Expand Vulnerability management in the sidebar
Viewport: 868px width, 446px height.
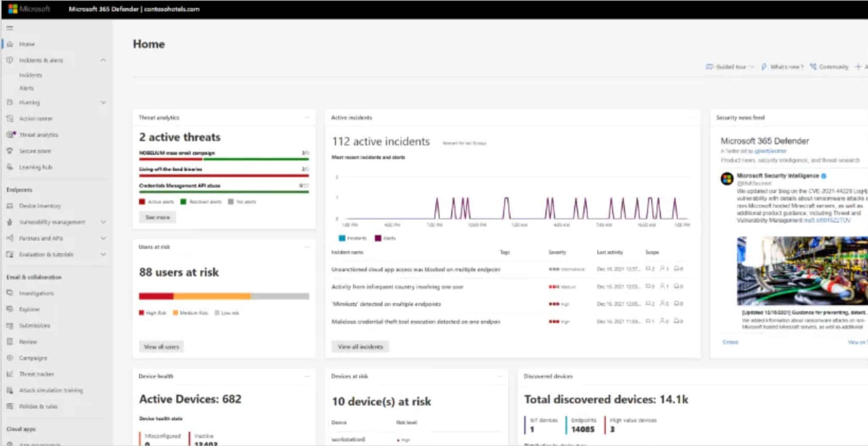coord(104,222)
